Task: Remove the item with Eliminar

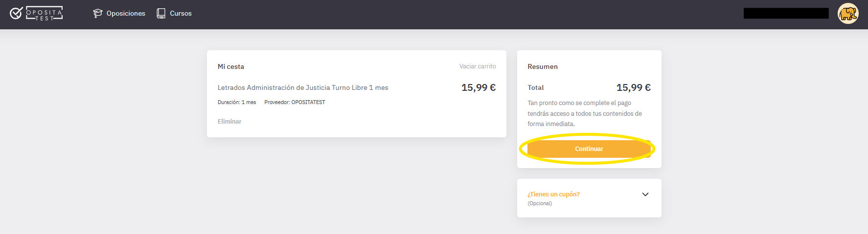Action: (229, 122)
